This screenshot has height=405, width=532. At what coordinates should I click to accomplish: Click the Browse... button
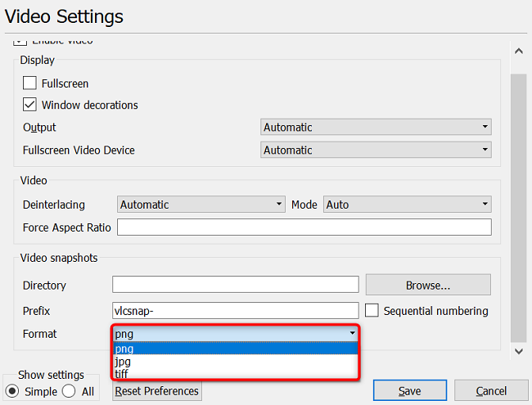pos(428,285)
